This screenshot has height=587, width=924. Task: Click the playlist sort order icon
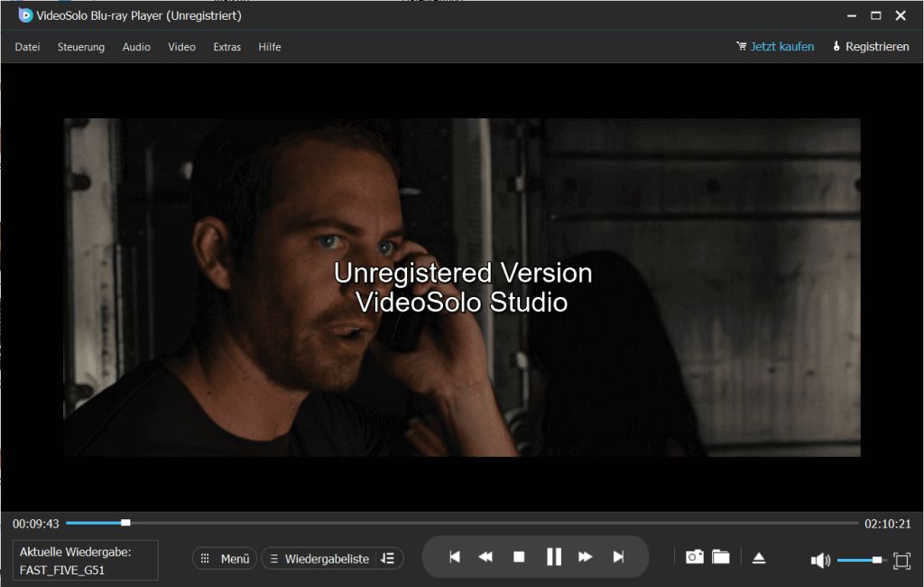[388, 558]
